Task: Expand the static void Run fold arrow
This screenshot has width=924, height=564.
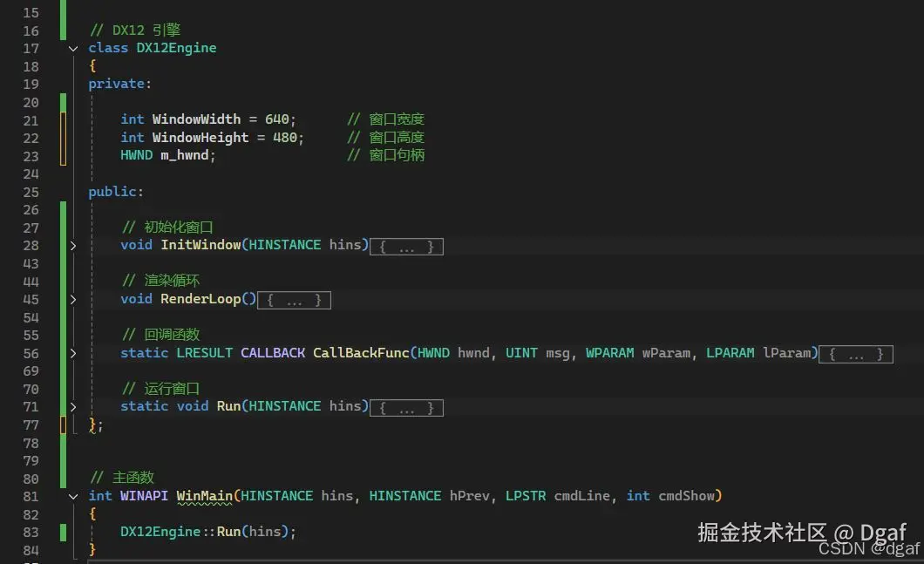Action: click(x=73, y=406)
